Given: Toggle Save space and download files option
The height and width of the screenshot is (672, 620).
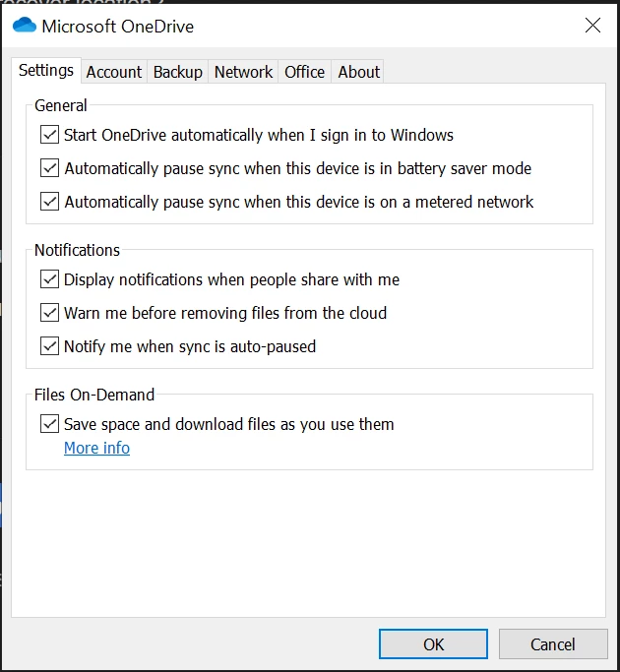Looking at the screenshot, I should [50, 424].
